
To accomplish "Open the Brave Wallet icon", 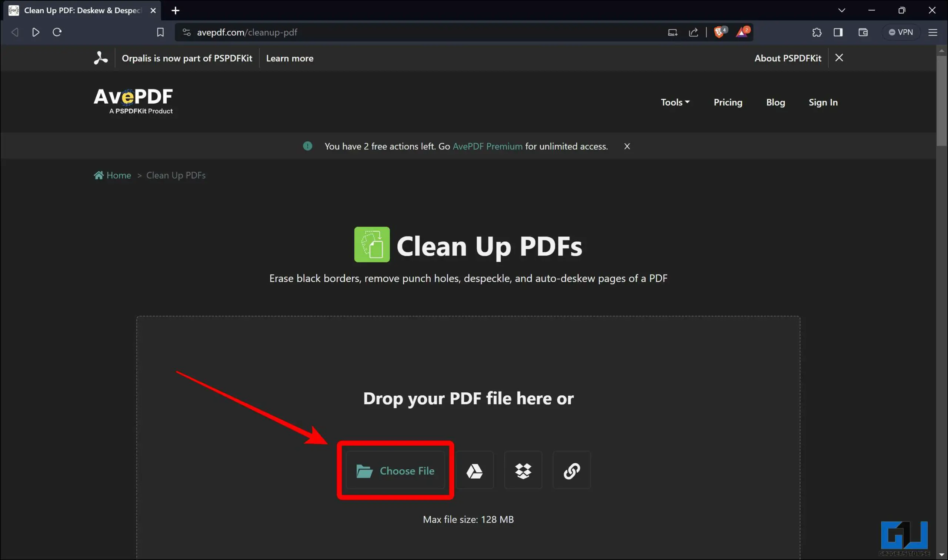I will pos(863,33).
